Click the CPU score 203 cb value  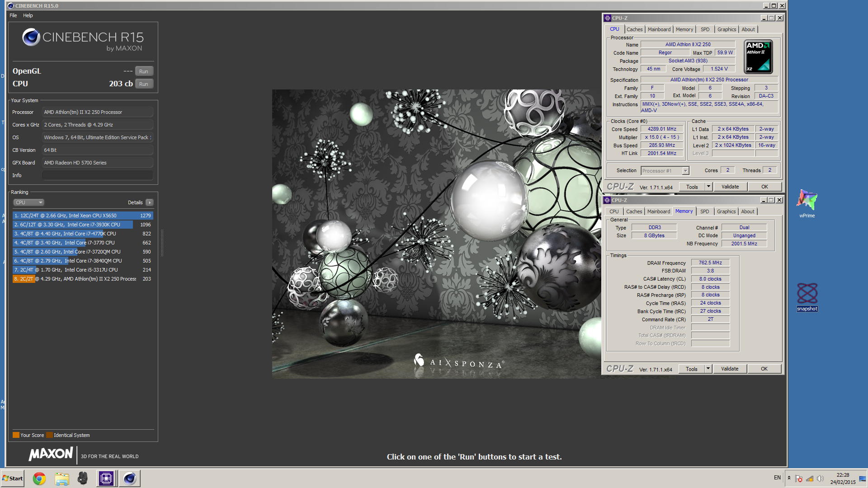121,84
